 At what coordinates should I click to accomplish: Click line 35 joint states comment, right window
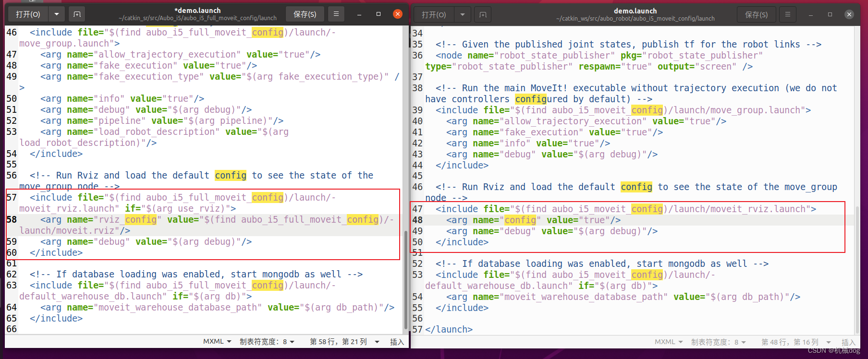click(628, 44)
